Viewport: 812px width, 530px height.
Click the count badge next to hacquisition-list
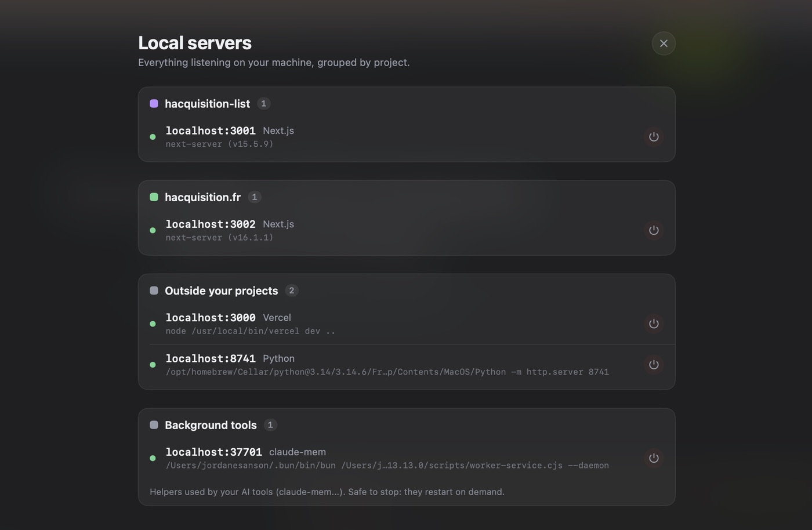click(x=263, y=104)
